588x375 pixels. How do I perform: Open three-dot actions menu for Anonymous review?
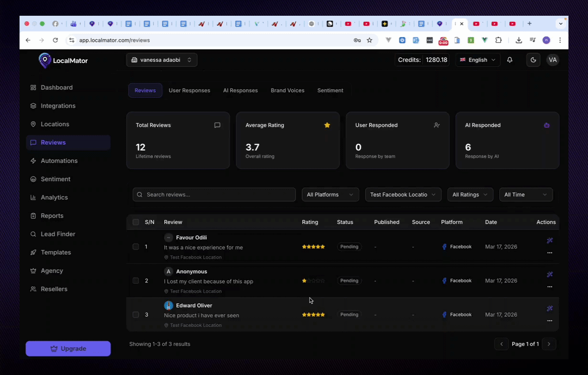[x=549, y=287]
